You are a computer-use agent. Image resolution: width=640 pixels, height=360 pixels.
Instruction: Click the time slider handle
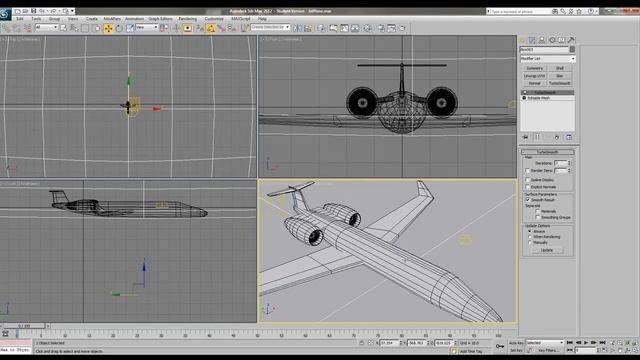(24, 326)
